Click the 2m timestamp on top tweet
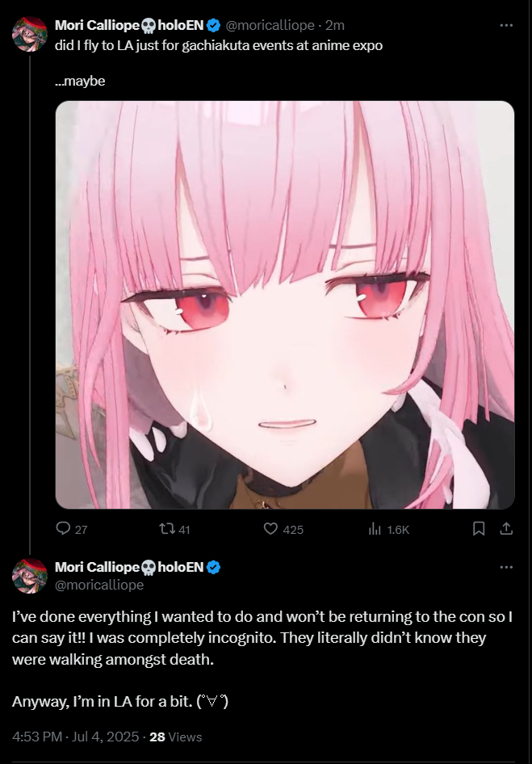The image size is (532, 764). pos(335,25)
